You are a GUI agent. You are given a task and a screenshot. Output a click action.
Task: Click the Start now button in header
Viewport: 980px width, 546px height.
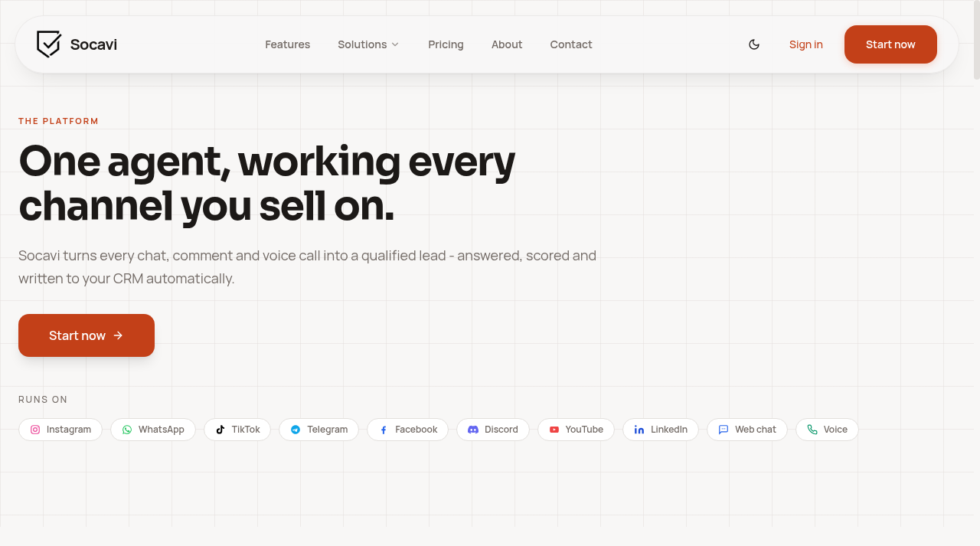pyautogui.click(x=890, y=44)
